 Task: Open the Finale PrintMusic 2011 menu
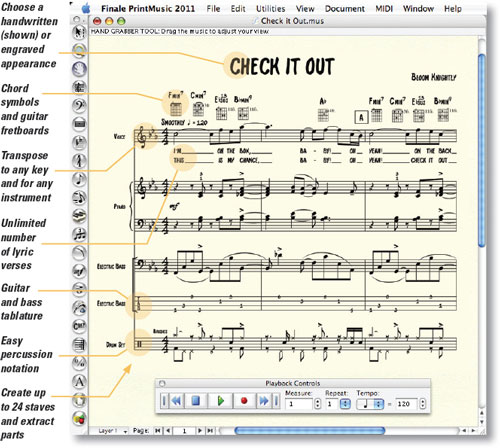pyautogui.click(x=148, y=9)
